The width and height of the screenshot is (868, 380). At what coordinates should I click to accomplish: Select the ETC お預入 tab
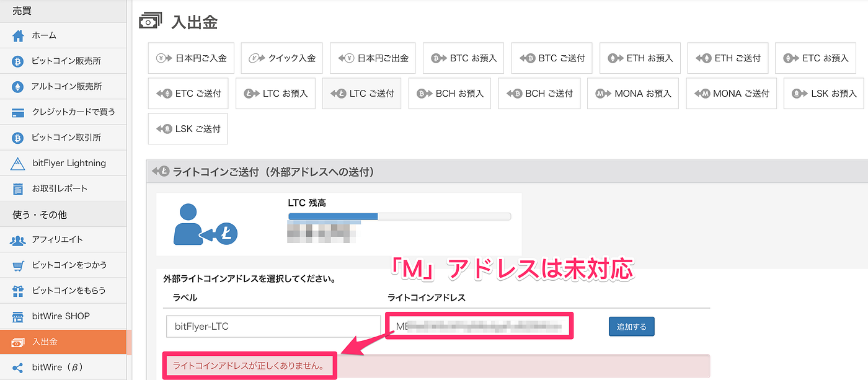tap(817, 58)
